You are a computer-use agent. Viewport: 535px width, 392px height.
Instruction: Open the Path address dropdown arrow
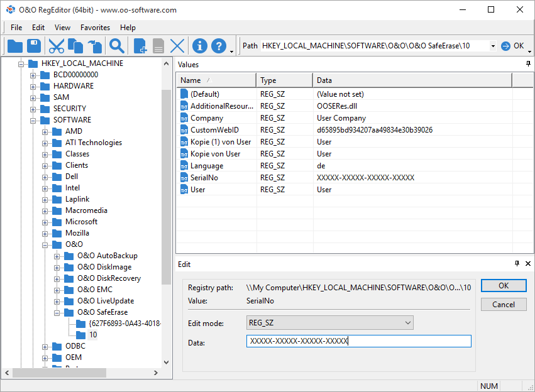pos(492,46)
